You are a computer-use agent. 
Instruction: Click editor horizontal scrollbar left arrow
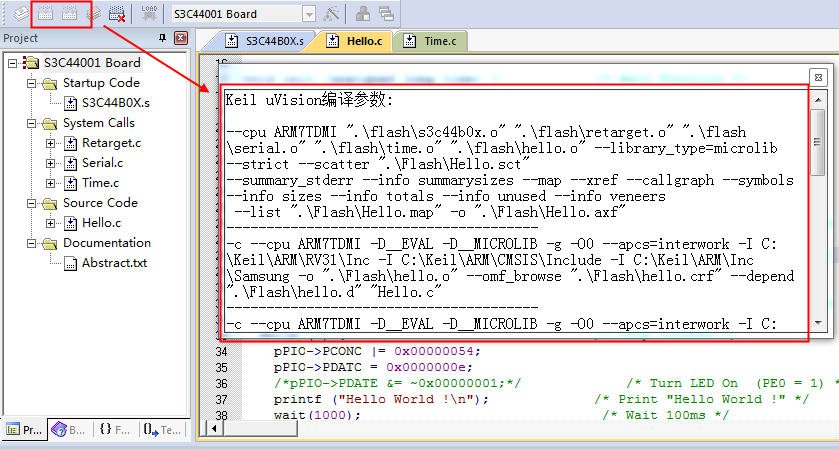(x=214, y=428)
